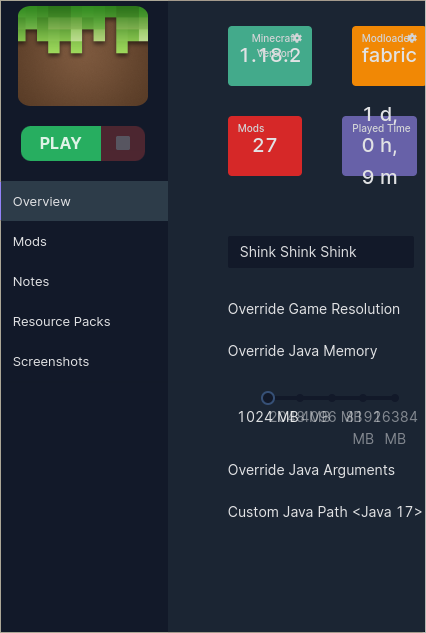Open Minecraft version gear settings
The height and width of the screenshot is (633, 426).
click(297, 38)
